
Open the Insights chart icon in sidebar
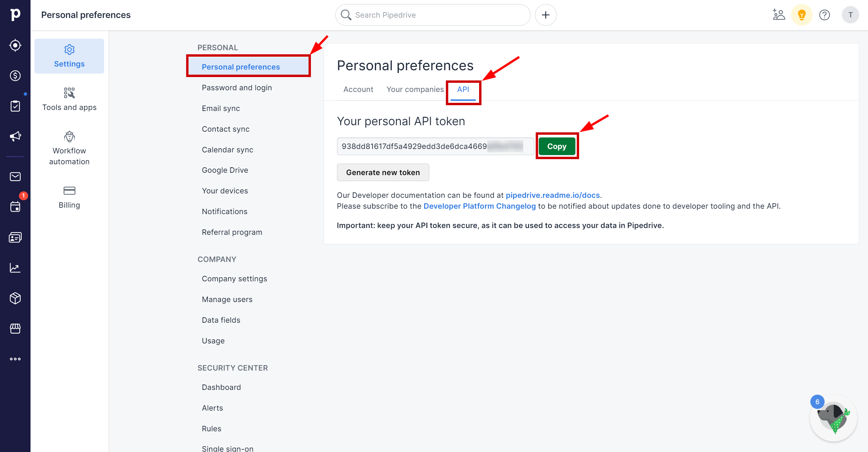(x=15, y=268)
